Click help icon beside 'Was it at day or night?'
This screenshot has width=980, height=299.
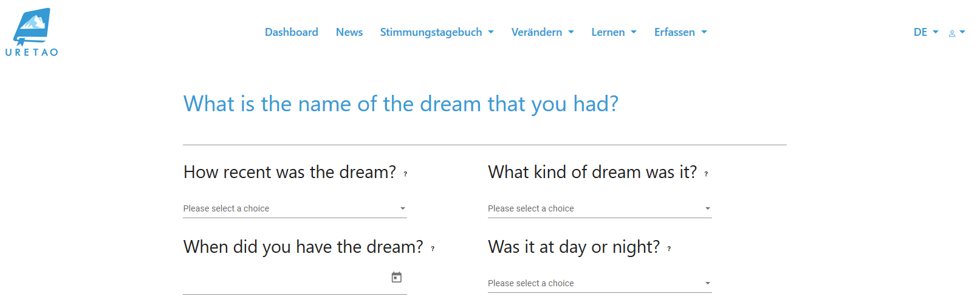(x=669, y=249)
